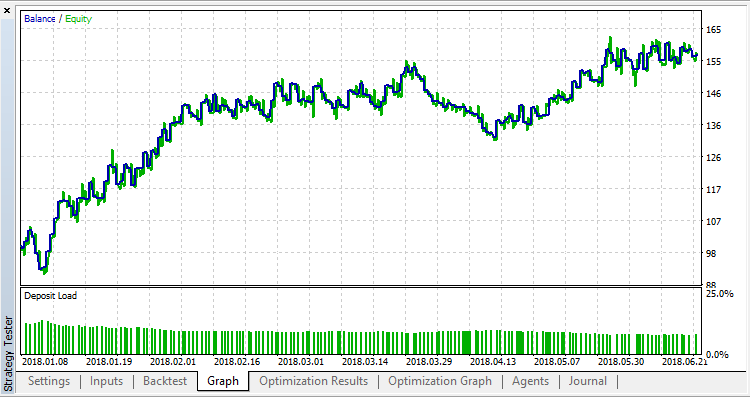Show the Agents tab
This screenshot has height=398, width=750.
530,381
